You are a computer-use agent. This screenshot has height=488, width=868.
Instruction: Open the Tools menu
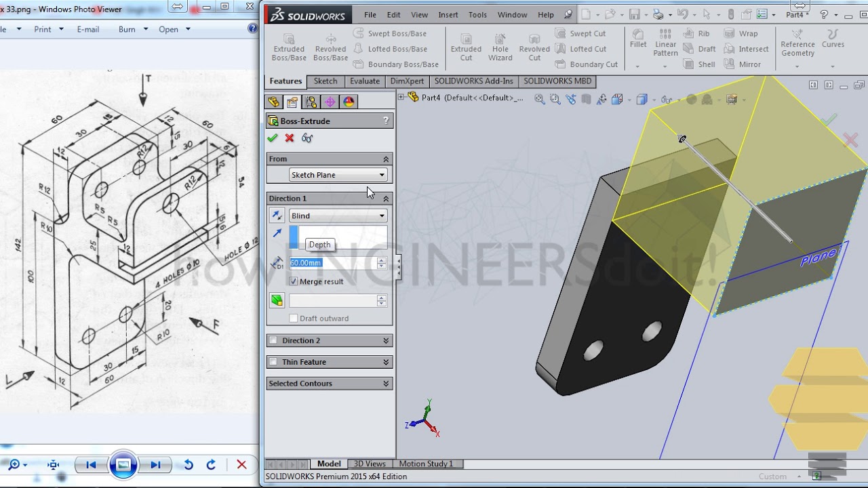[477, 15]
